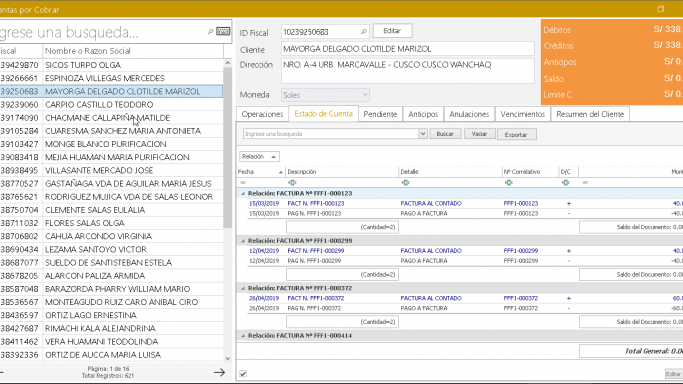Click the Exportar button

coord(516,135)
